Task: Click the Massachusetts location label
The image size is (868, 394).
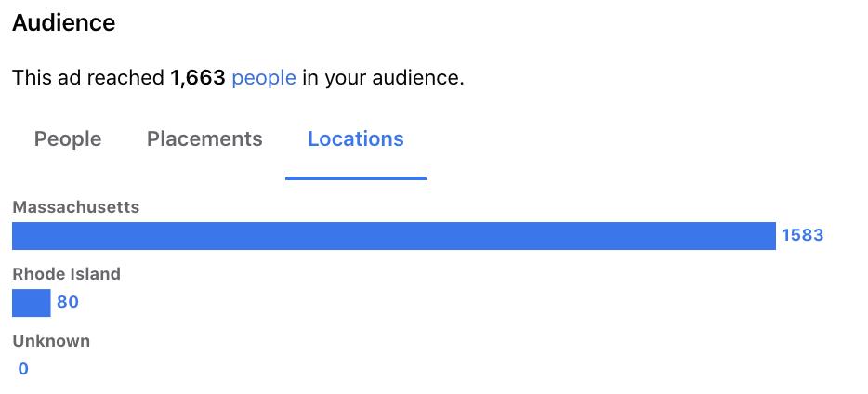Action: click(x=76, y=207)
